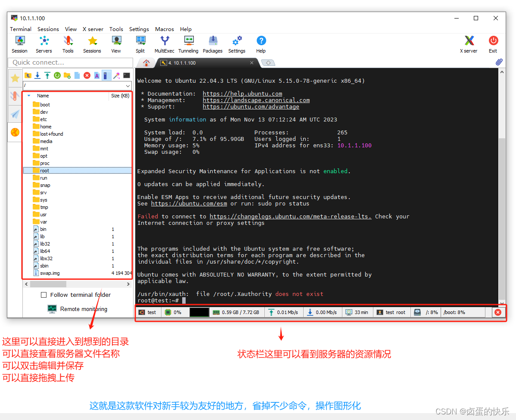Collapse the Name column tree arrow
This screenshot has height=420, width=516.
click(x=29, y=96)
